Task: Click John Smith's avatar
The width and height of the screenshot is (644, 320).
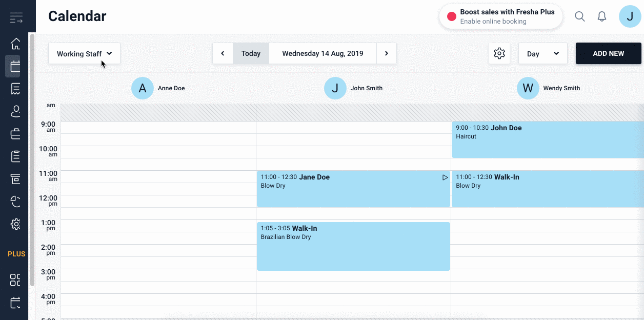Action: tap(335, 88)
